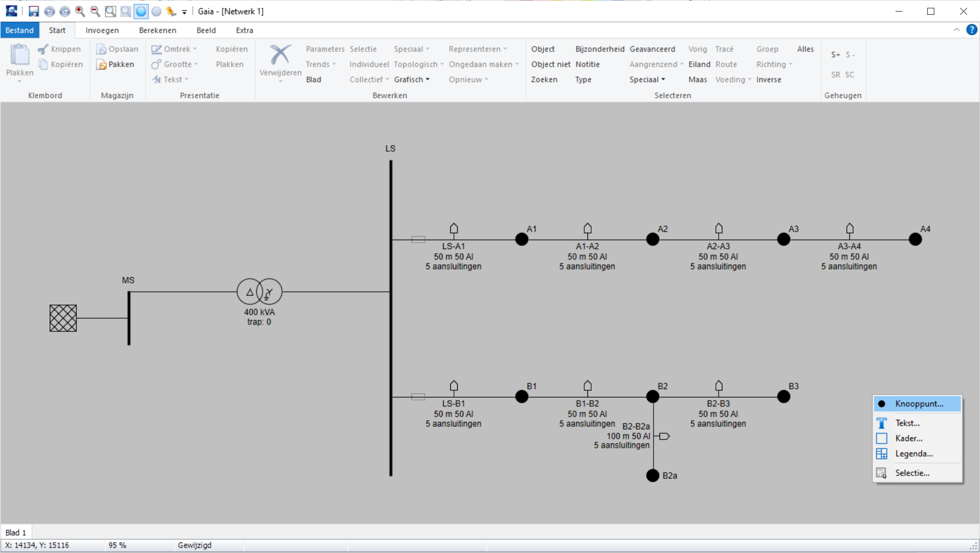The height and width of the screenshot is (553, 980).
Task: Expand the Grafisch dropdown
Action: point(411,79)
